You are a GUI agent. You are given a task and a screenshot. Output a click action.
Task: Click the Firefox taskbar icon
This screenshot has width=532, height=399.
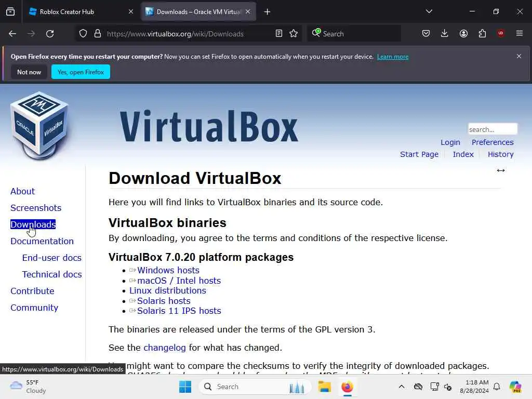tap(347, 387)
